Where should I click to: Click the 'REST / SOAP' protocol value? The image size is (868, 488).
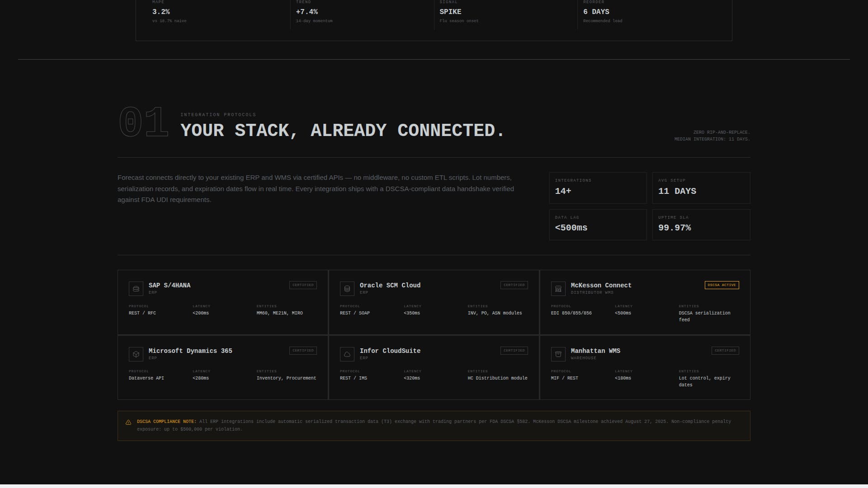(x=355, y=313)
